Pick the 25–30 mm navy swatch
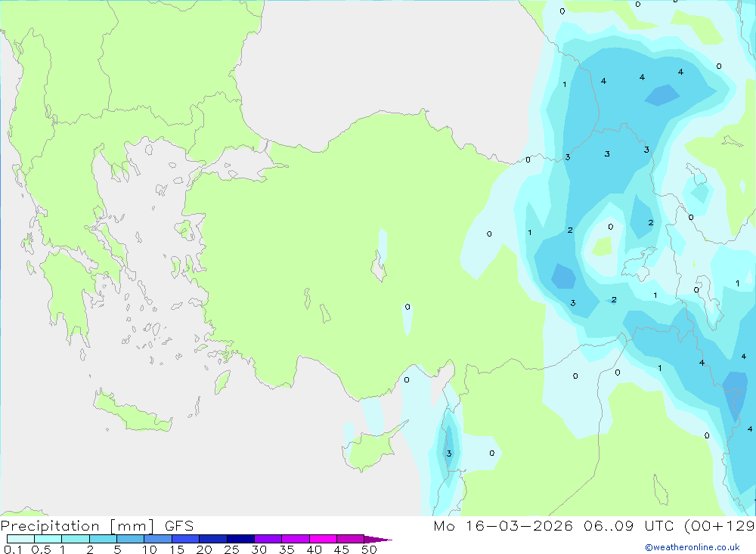This screenshot has width=756, height=554. point(240,539)
